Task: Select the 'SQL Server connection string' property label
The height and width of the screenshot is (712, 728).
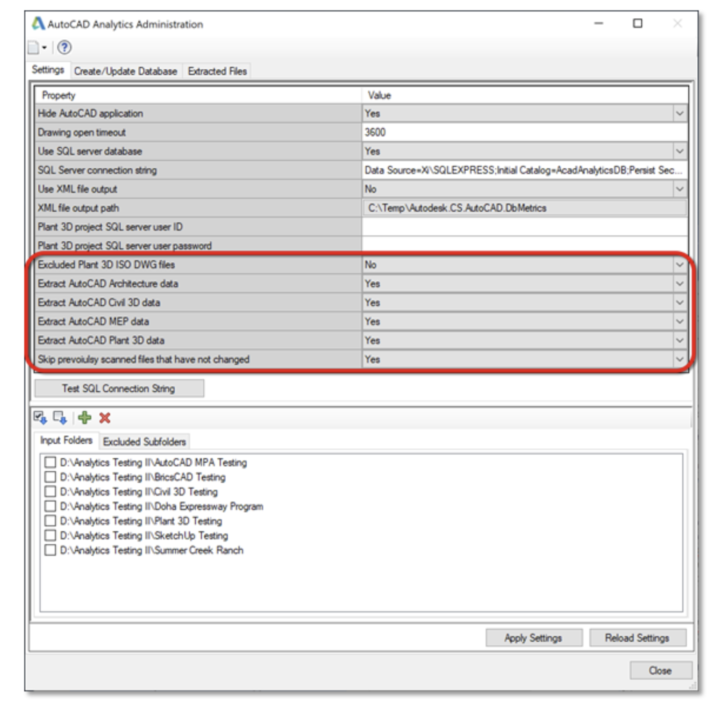Action: click(x=97, y=170)
